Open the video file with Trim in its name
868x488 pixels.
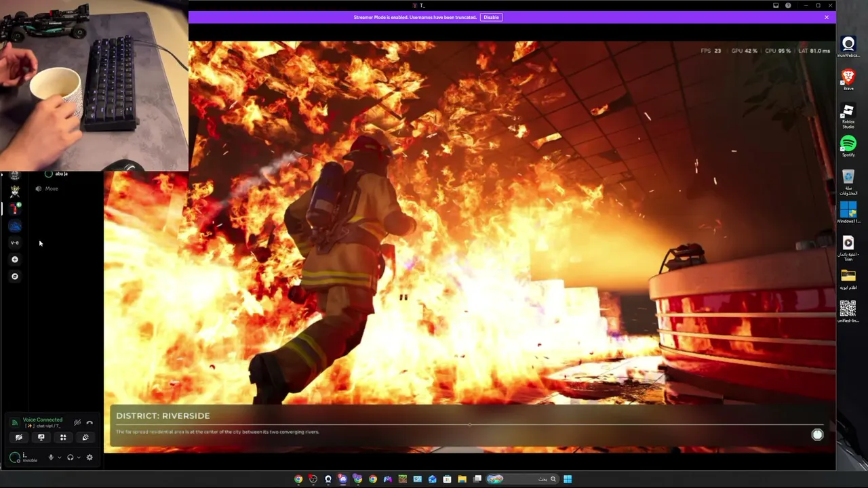tap(848, 248)
